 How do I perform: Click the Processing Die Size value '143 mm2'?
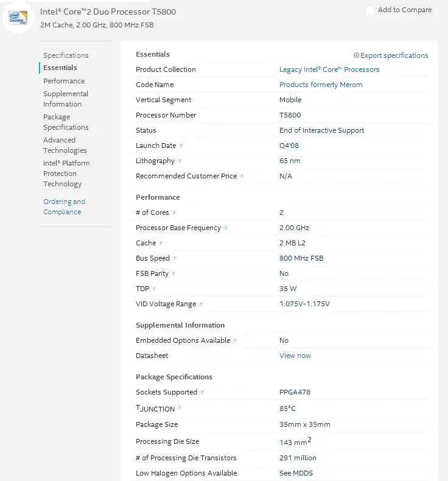(x=295, y=441)
